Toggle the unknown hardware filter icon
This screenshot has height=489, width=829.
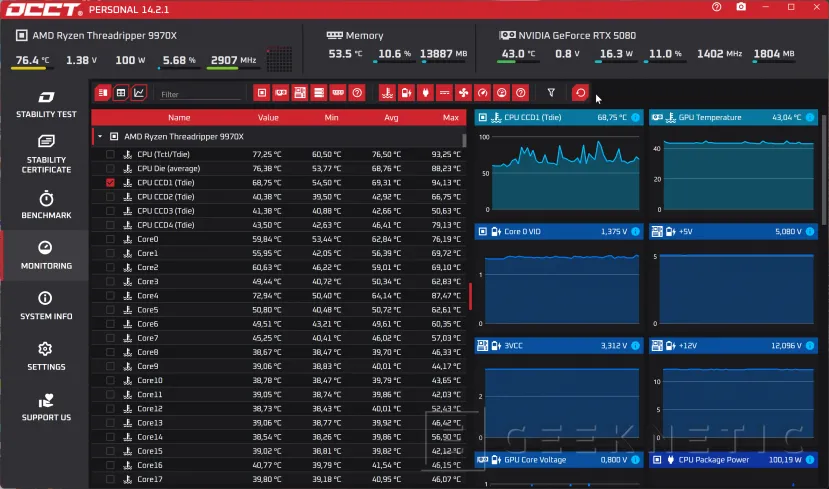click(x=357, y=93)
